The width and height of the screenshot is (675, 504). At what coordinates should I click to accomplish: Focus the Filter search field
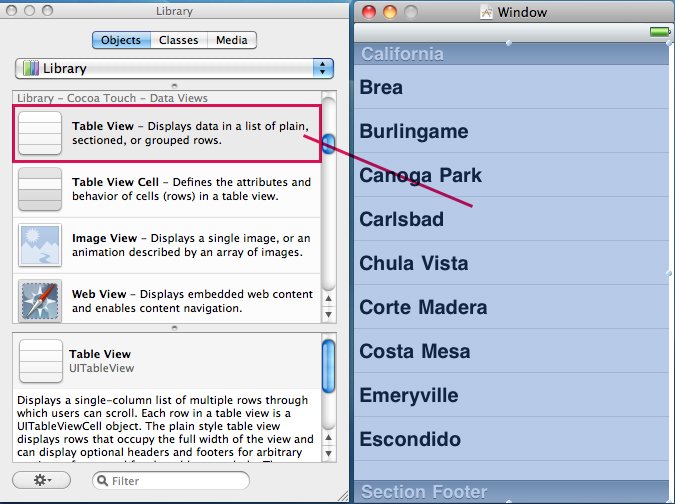(x=171, y=480)
